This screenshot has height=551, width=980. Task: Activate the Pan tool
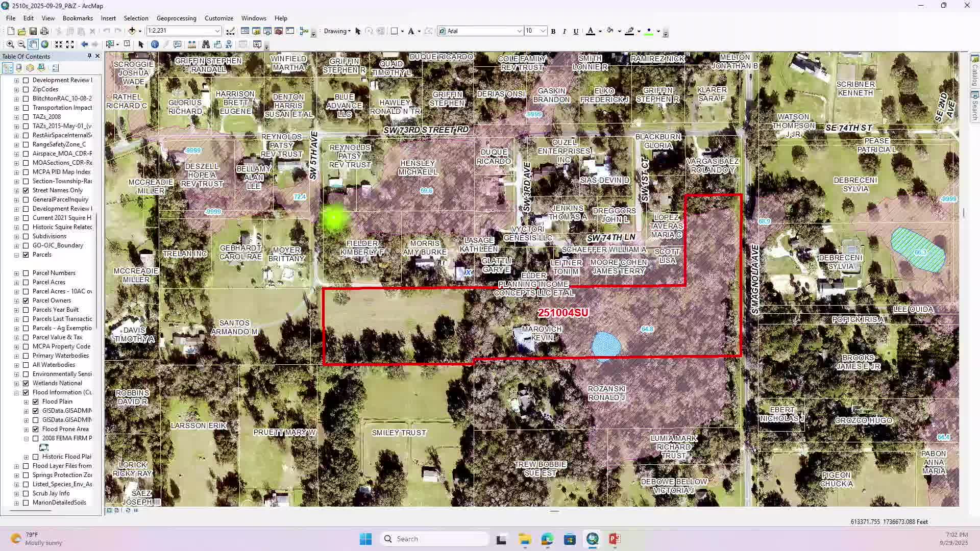tap(32, 44)
